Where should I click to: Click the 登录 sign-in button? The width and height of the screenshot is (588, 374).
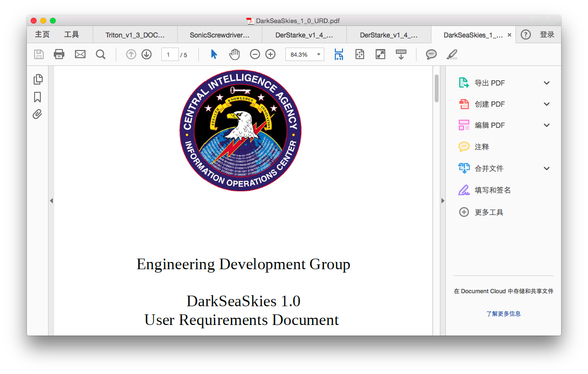coord(547,35)
